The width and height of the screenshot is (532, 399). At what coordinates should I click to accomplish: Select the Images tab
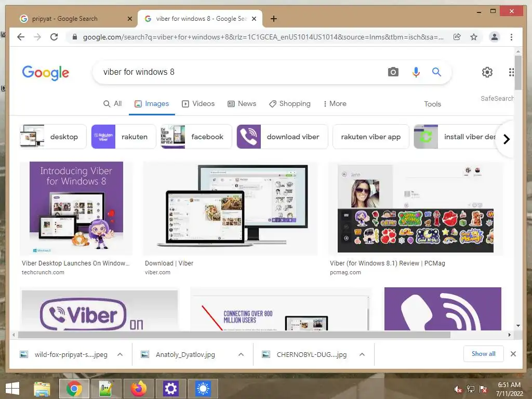(x=152, y=104)
